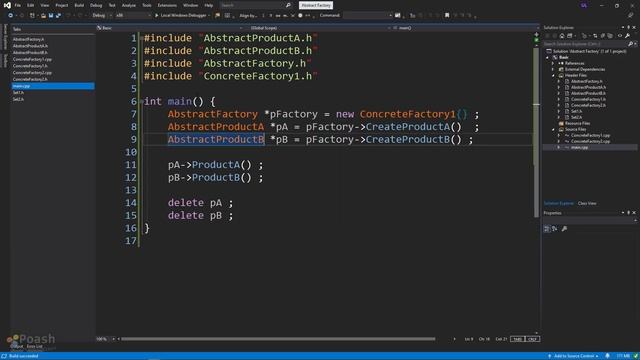
Task: Open the File menu
Action: (18, 5)
